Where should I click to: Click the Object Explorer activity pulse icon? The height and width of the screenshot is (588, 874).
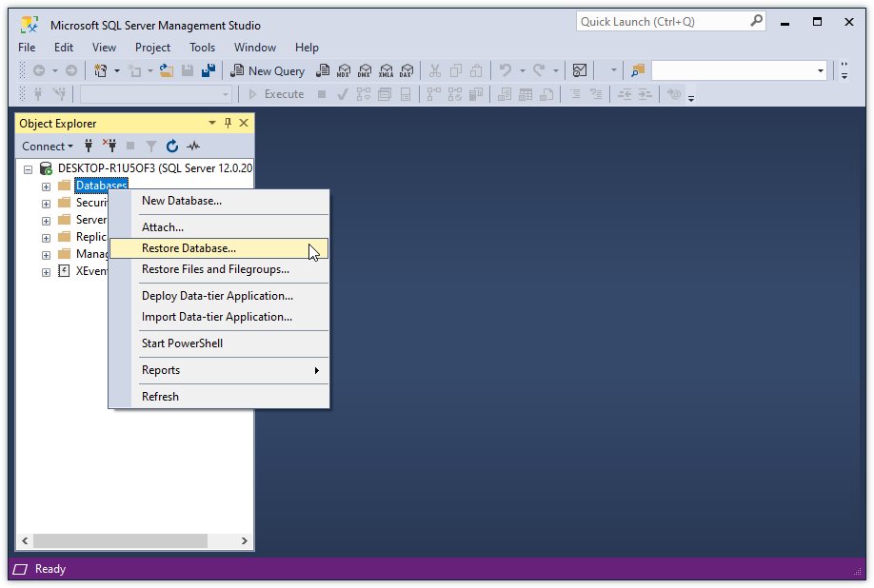[x=193, y=146]
